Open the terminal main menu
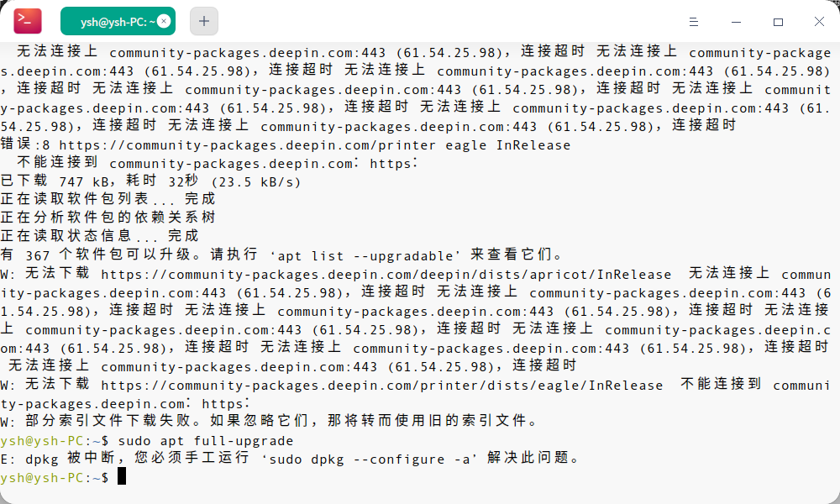The height and width of the screenshot is (504, 840). click(x=694, y=21)
